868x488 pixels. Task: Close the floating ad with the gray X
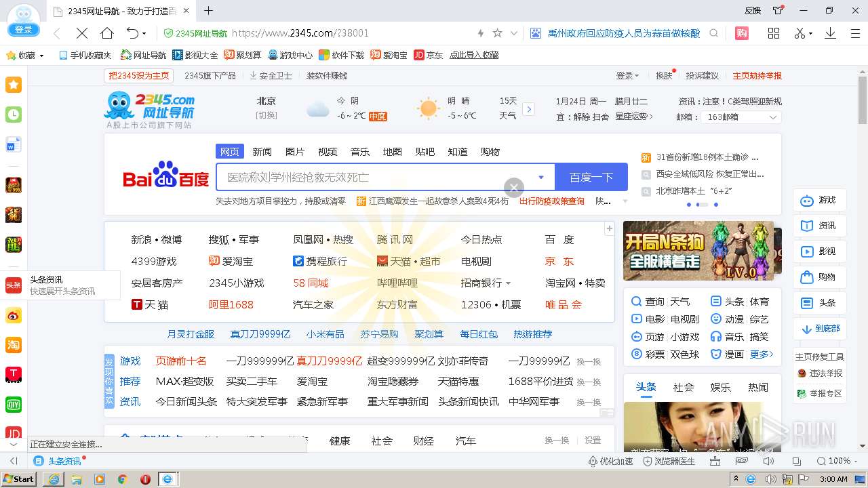coord(514,188)
